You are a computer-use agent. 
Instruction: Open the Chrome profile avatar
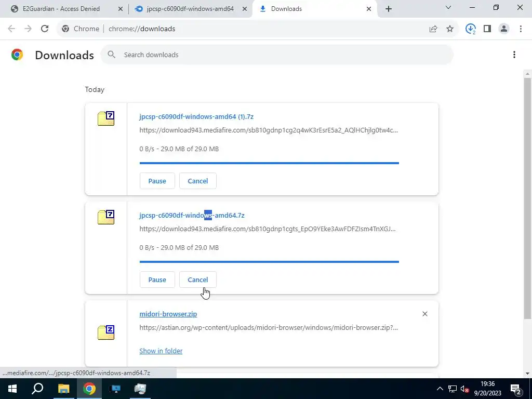504,29
